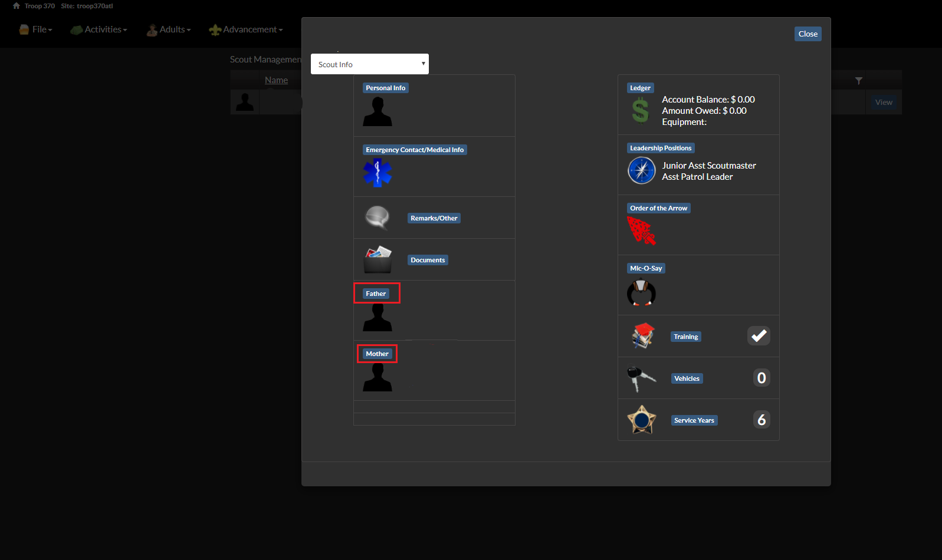Click the Remarks speech bubble icon

[x=378, y=218]
